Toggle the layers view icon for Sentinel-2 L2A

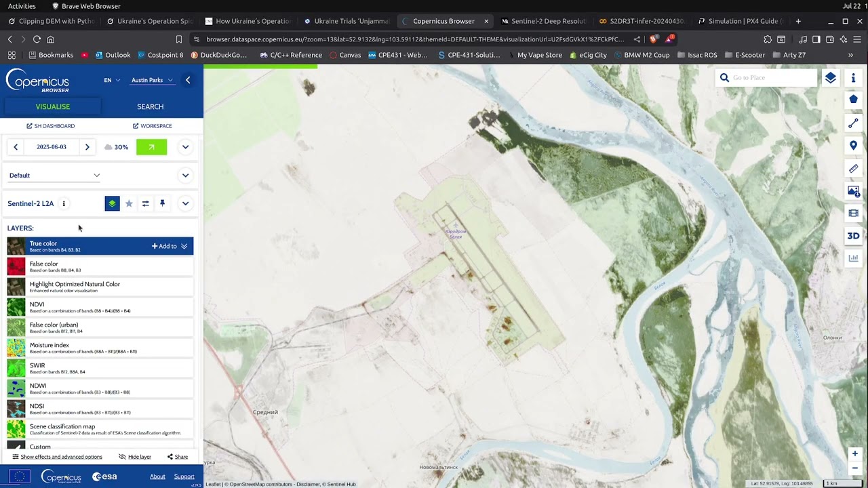pos(113,203)
